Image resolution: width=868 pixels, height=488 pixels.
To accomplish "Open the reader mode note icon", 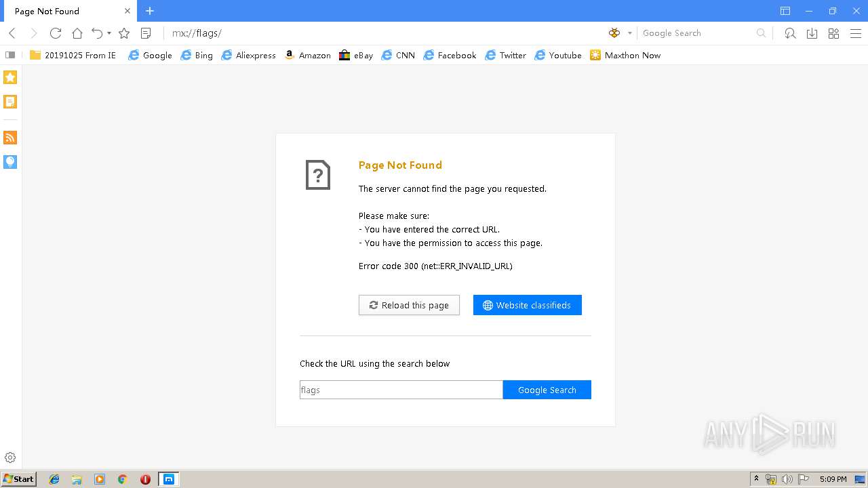I will pos(146,33).
